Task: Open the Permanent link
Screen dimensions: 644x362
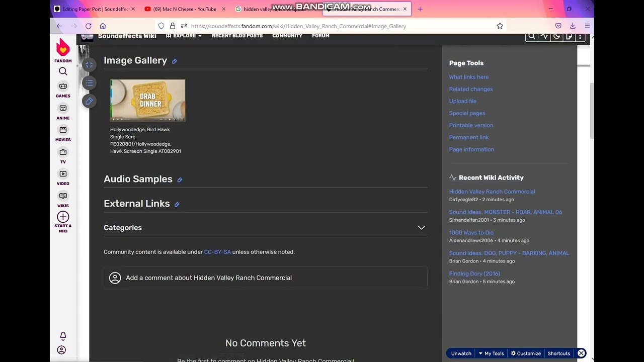Action: [x=469, y=137]
